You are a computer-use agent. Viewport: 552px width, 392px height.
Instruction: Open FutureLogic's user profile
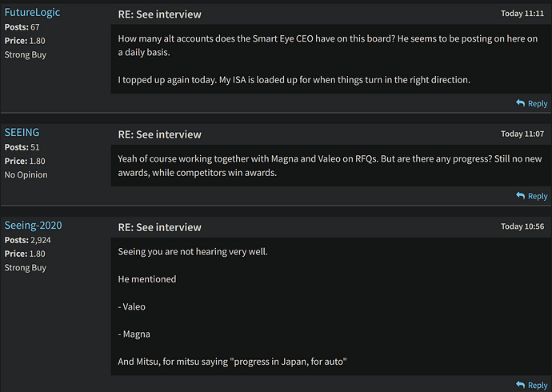click(x=32, y=12)
